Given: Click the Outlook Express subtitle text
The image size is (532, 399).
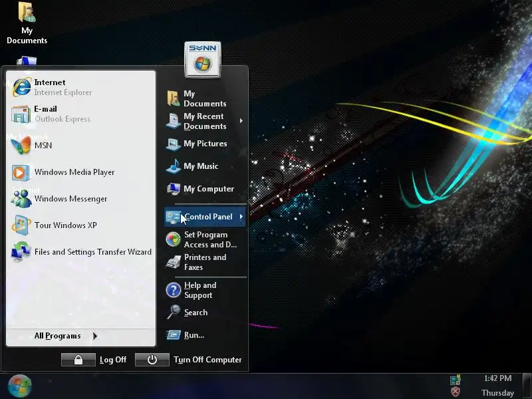Looking at the screenshot, I should point(63,119).
